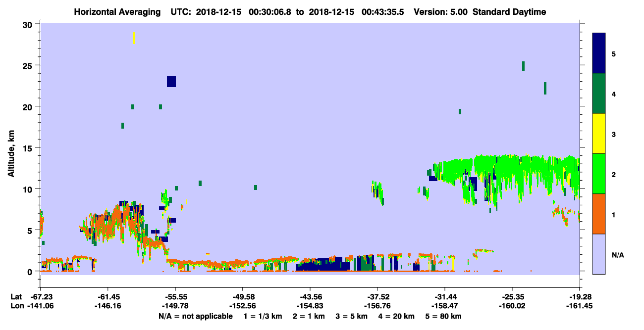Click the bright green level 2 color swatch
Screen dimensions: 644x330
599,174
